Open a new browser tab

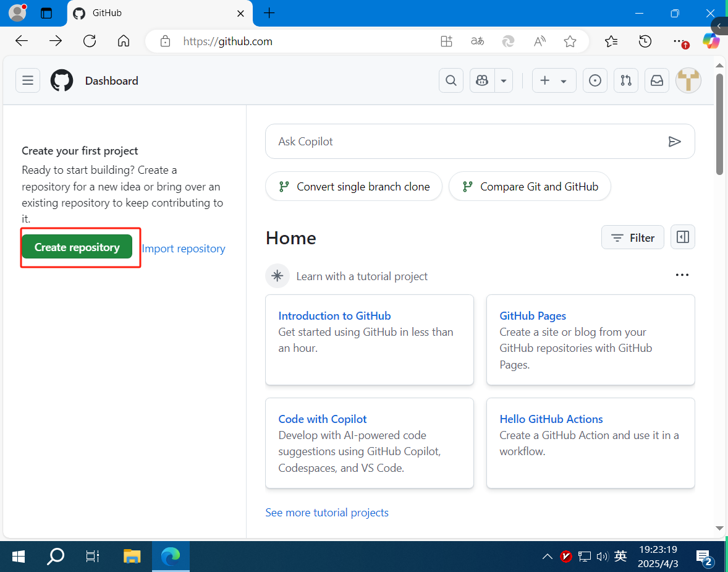[x=269, y=13]
